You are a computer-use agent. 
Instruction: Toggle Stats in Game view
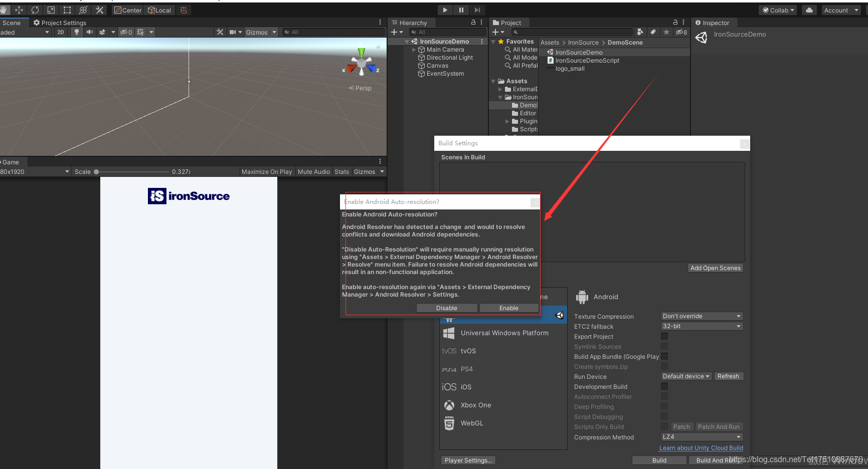tap(342, 172)
